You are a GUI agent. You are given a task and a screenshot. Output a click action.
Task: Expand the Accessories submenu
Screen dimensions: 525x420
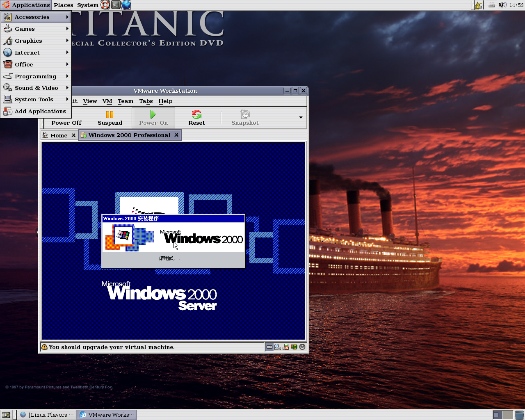pyautogui.click(x=36, y=17)
